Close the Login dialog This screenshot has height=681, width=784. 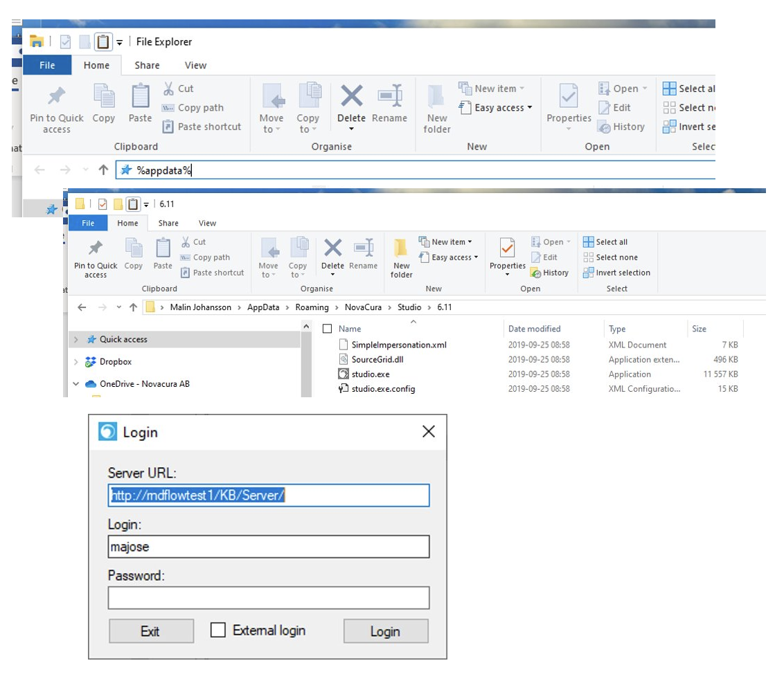point(429,432)
